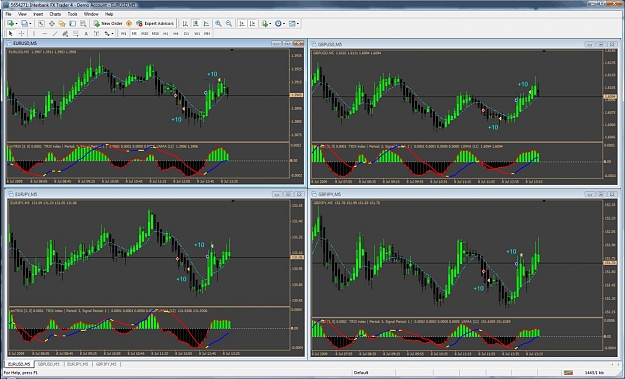This screenshot has width=625, height=379.
Task: Set timeframe to H1
Action: coord(165,33)
